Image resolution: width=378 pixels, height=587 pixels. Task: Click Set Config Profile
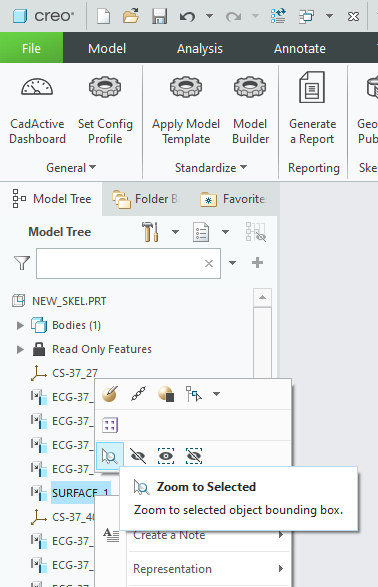pyautogui.click(x=105, y=111)
